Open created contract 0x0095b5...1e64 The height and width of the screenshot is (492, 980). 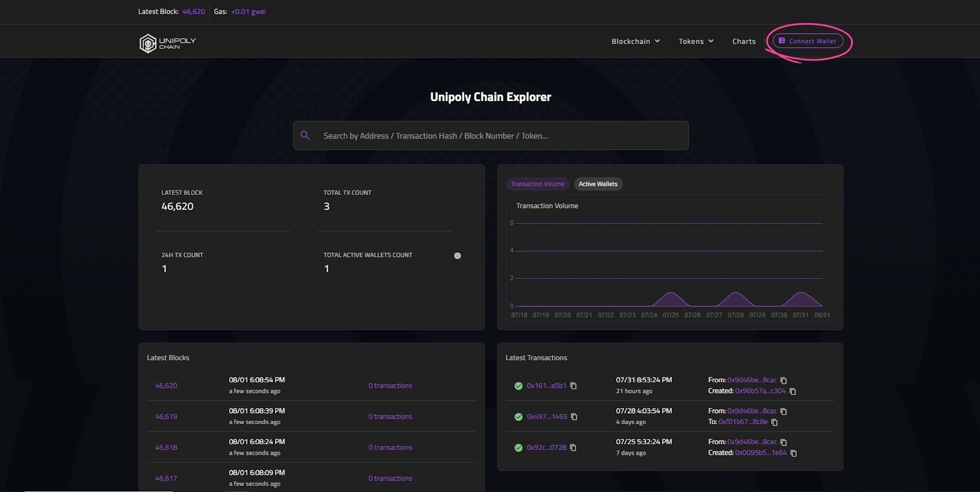[761, 453]
